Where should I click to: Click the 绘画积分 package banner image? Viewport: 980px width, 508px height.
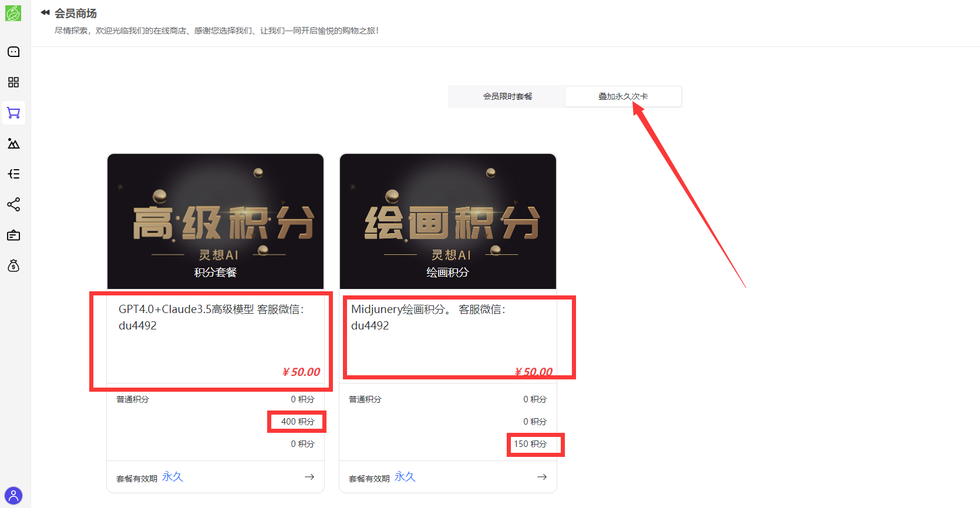(448, 221)
